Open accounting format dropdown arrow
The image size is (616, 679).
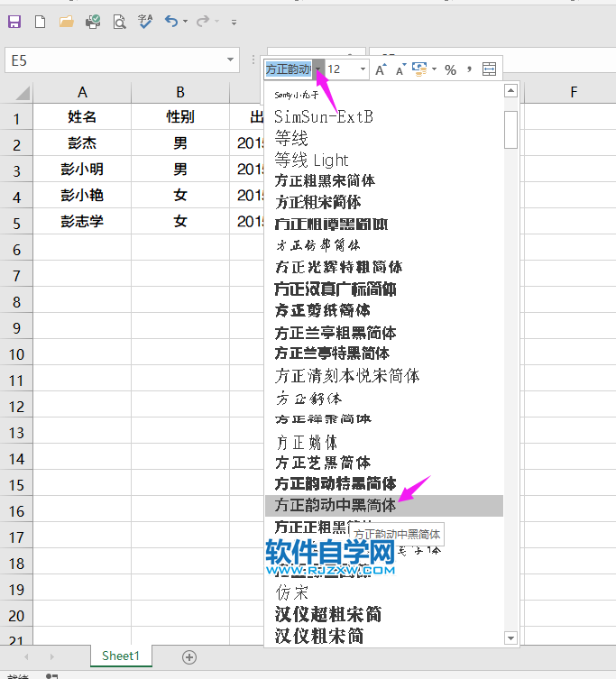click(x=434, y=69)
